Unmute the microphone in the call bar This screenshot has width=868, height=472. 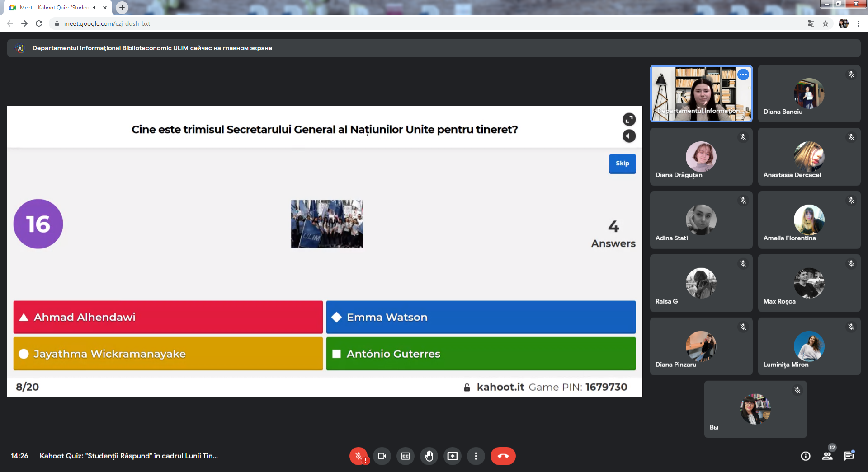[359, 456]
